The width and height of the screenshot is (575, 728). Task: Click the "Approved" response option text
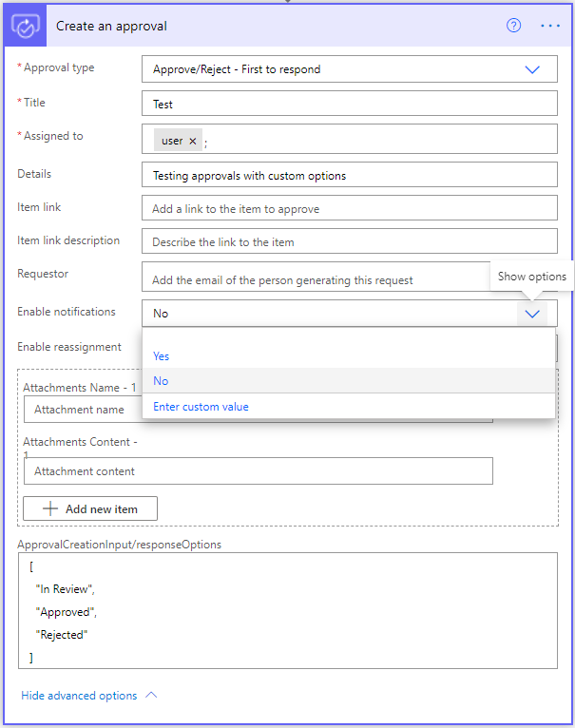(x=66, y=612)
